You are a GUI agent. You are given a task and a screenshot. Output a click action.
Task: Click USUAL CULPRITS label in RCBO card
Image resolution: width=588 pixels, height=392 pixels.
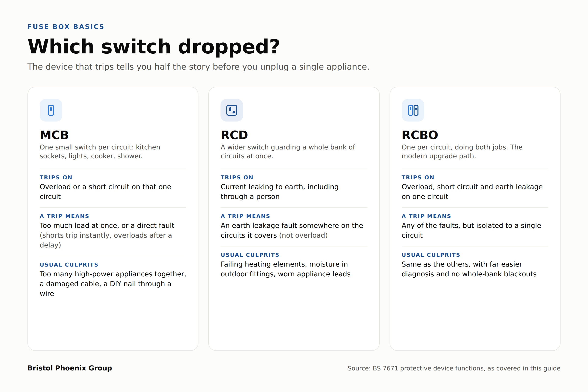click(431, 255)
